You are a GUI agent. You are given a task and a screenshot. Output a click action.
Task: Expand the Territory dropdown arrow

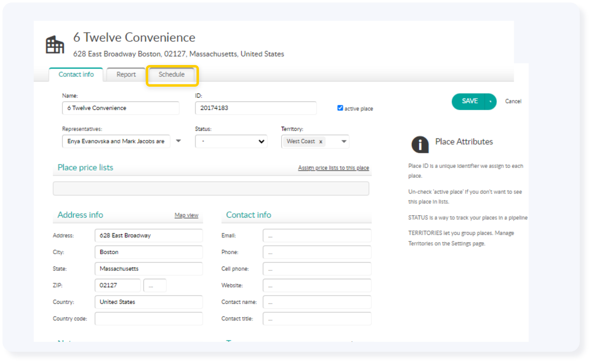(344, 142)
